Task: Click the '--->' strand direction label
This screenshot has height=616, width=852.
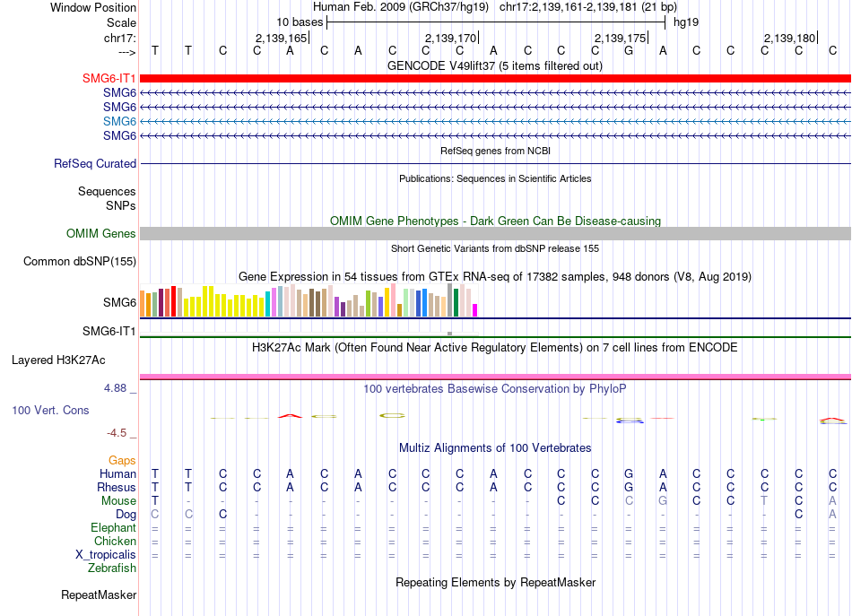Action: click(126, 52)
